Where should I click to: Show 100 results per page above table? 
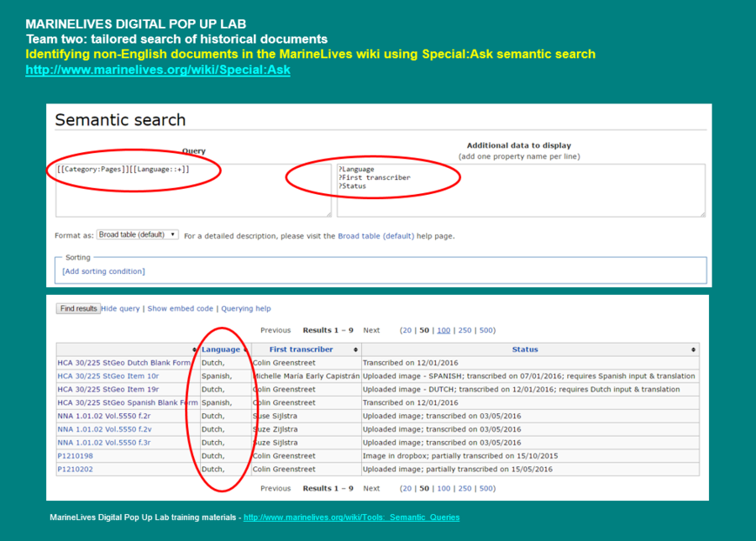coord(444,331)
